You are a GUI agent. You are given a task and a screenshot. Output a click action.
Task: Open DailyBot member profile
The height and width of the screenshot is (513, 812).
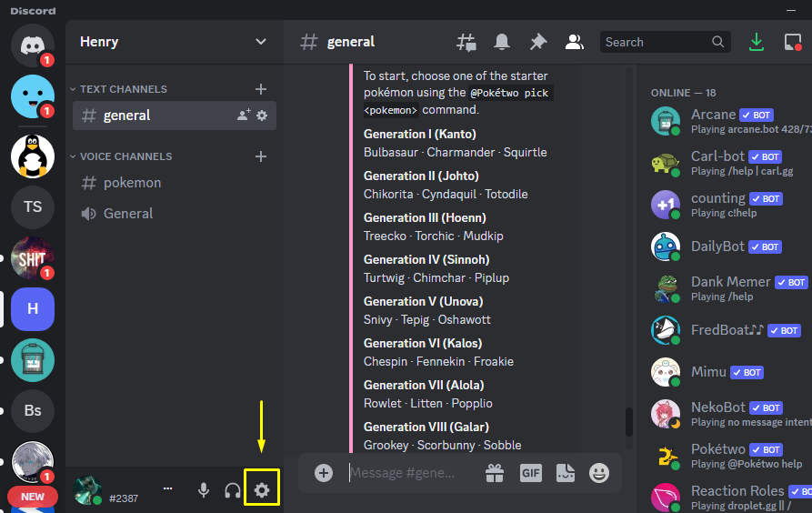point(730,246)
